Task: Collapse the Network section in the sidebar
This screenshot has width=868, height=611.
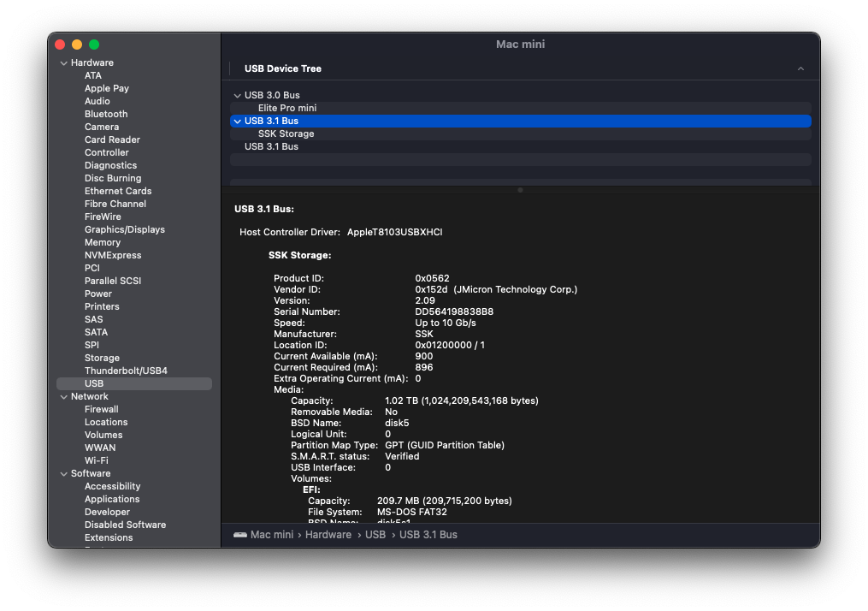Action: tap(63, 397)
